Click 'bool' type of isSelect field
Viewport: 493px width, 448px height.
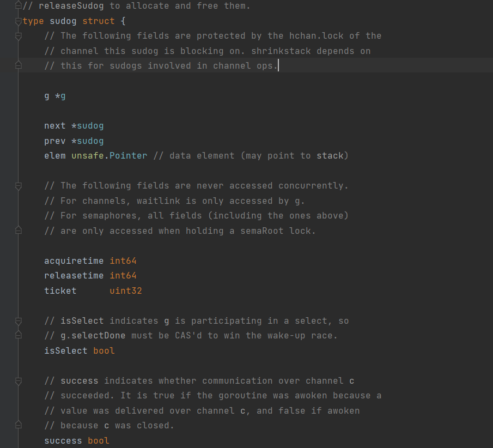click(x=104, y=351)
